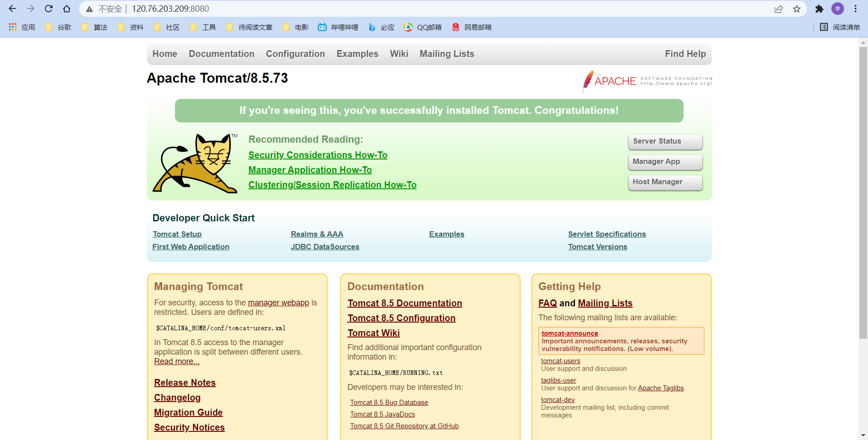Open Documentation in the navigation bar
Image resolution: width=868 pixels, height=440 pixels.
pyautogui.click(x=222, y=54)
